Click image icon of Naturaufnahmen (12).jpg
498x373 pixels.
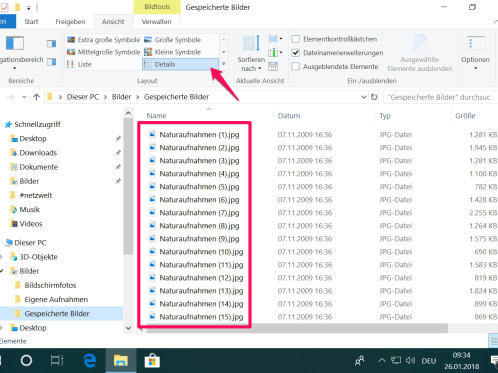coord(152,277)
